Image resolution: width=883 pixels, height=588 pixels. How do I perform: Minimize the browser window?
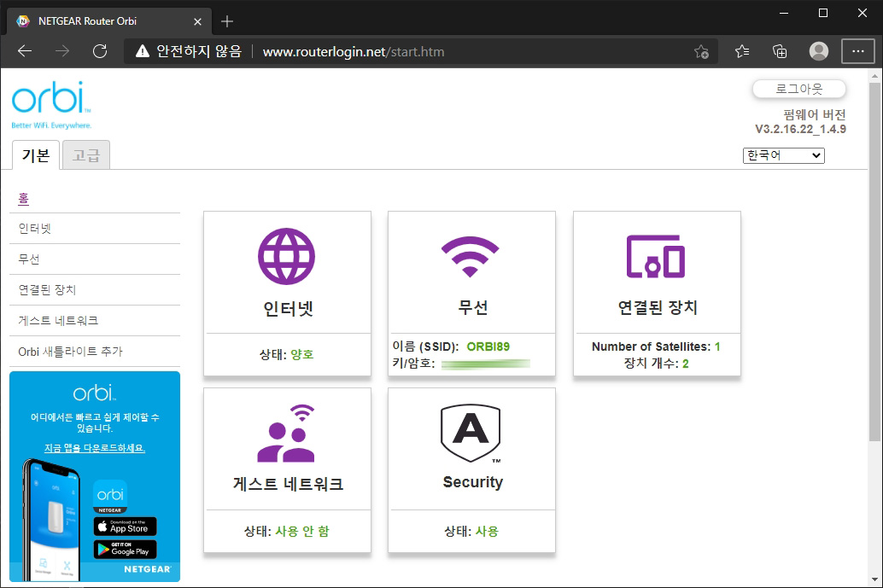[783, 13]
